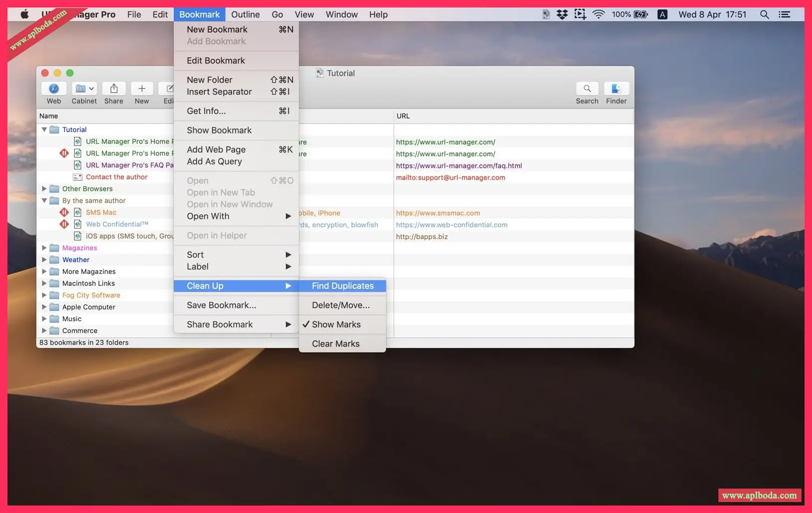Screen dimensions: 812x513
Task: Open the File menu
Action: coord(134,14)
